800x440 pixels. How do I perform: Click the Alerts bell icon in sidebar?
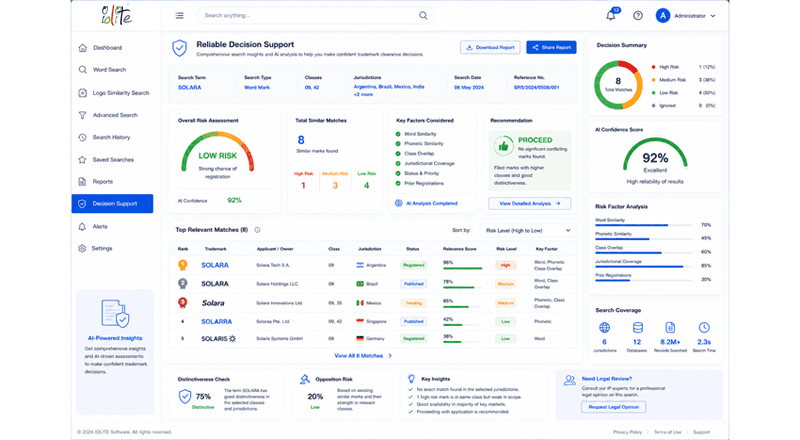coord(82,227)
